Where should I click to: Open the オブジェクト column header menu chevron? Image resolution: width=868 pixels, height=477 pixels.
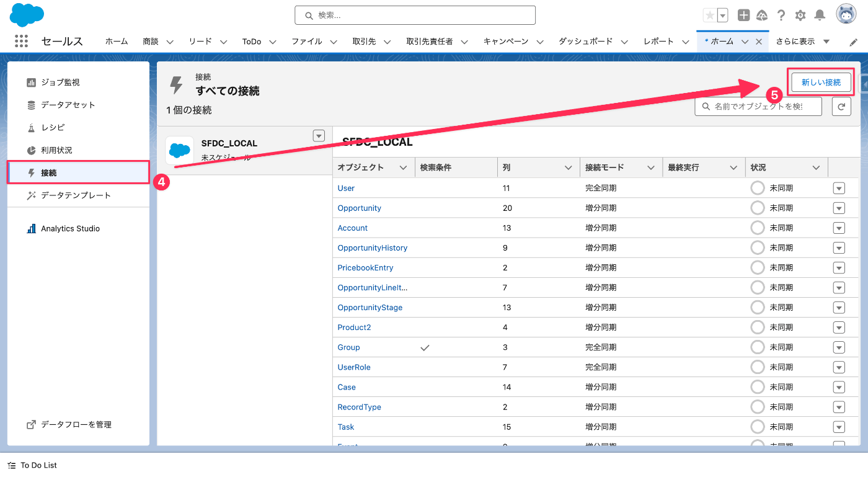[403, 167]
